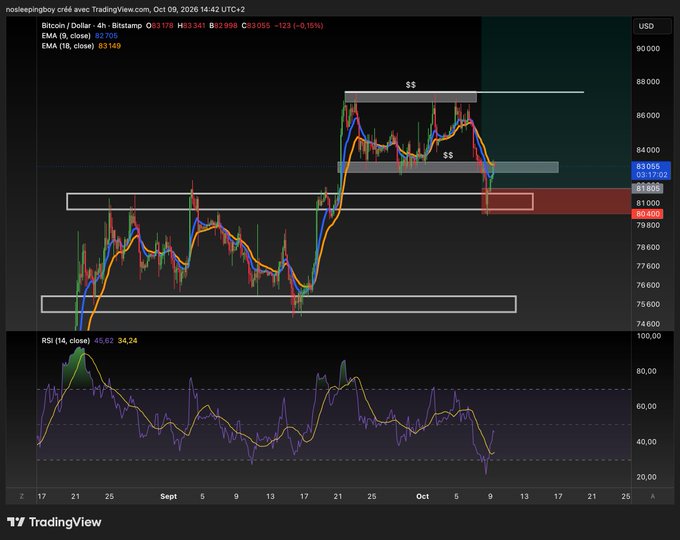Click the 20,00 RSI axis label

646,477
